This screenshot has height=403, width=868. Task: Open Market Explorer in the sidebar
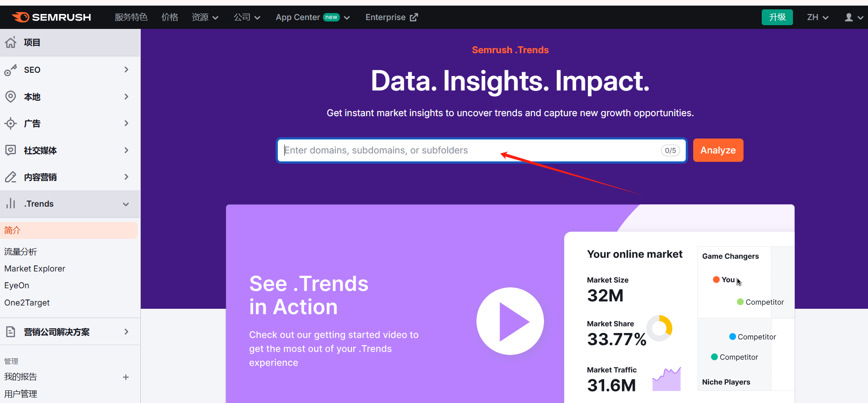point(35,269)
